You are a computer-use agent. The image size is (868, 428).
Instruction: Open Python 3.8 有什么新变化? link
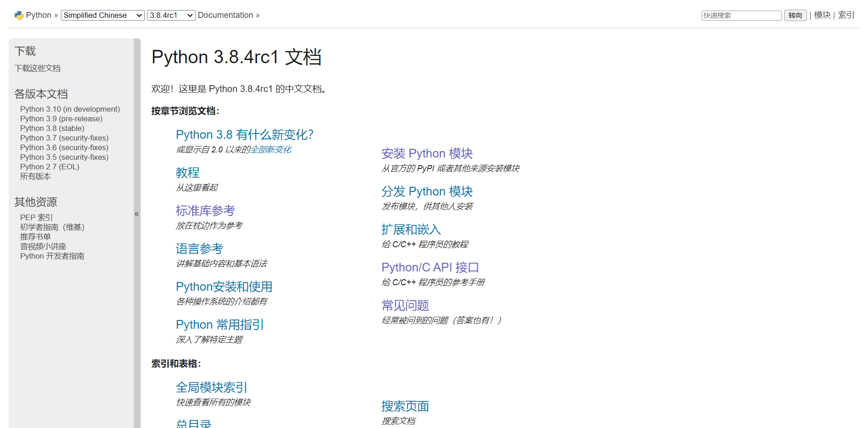click(245, 135)
